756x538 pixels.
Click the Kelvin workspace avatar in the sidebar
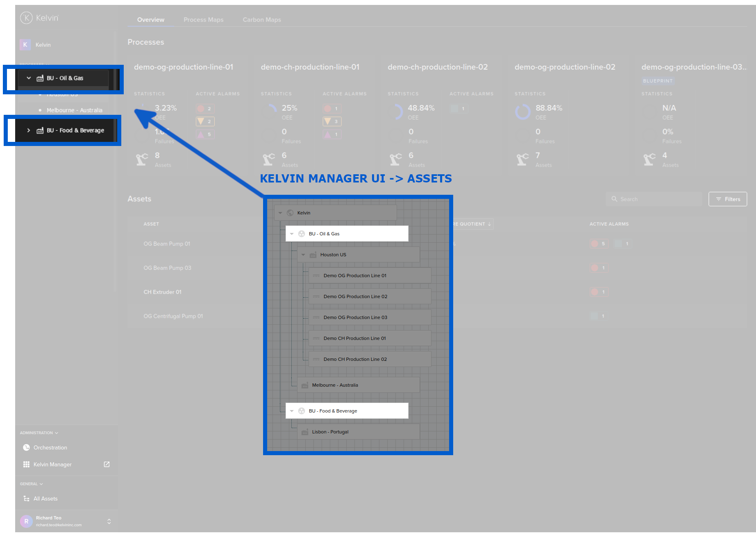[x=25, y=45]
